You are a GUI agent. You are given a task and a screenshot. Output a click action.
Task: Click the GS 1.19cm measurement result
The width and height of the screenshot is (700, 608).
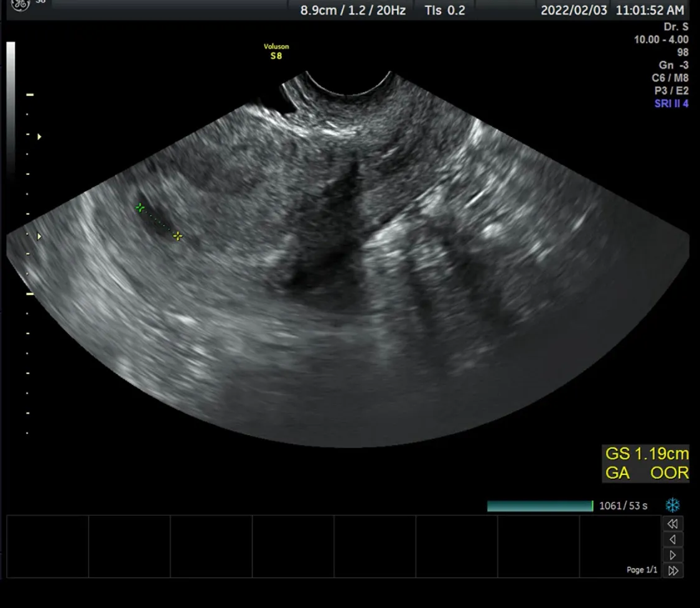(x=647, y=454)
